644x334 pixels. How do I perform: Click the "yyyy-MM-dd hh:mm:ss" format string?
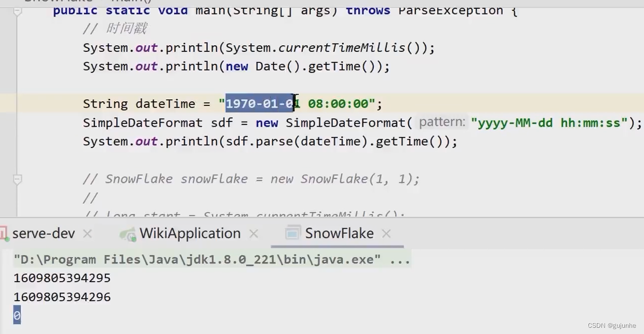[549, 123]
